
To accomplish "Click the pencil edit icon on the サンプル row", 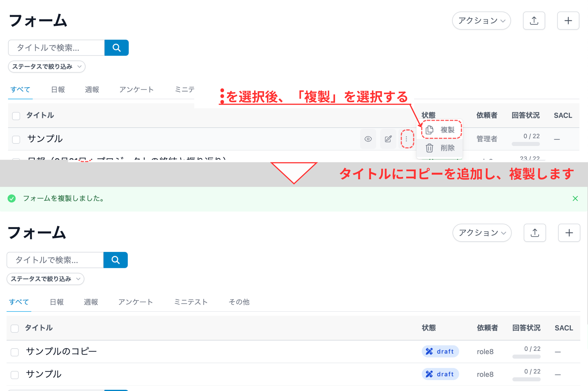I will tap(388, 139).
